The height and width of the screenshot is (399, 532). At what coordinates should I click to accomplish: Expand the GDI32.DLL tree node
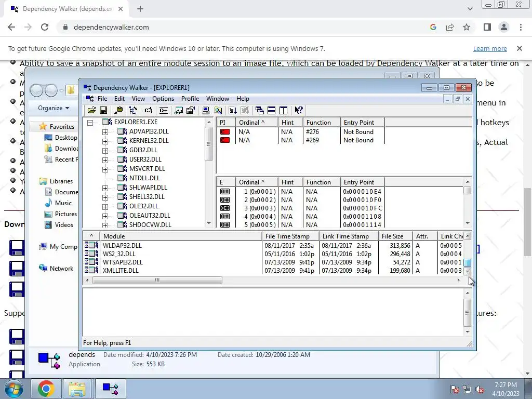pyautogui.click(x=105, y=151)
